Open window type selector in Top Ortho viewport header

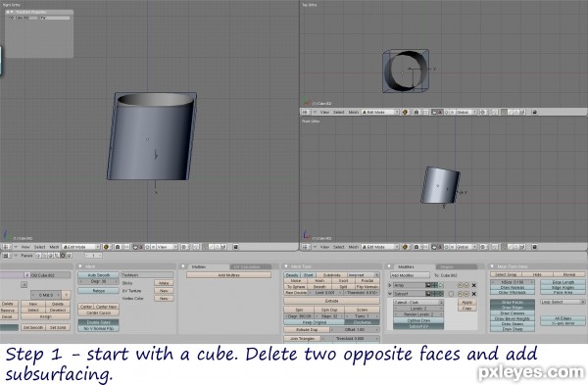306,112
